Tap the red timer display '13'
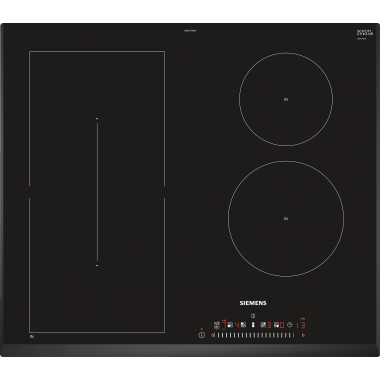Image resolution: width=380 pixels, height=380 pixels. 300,325
